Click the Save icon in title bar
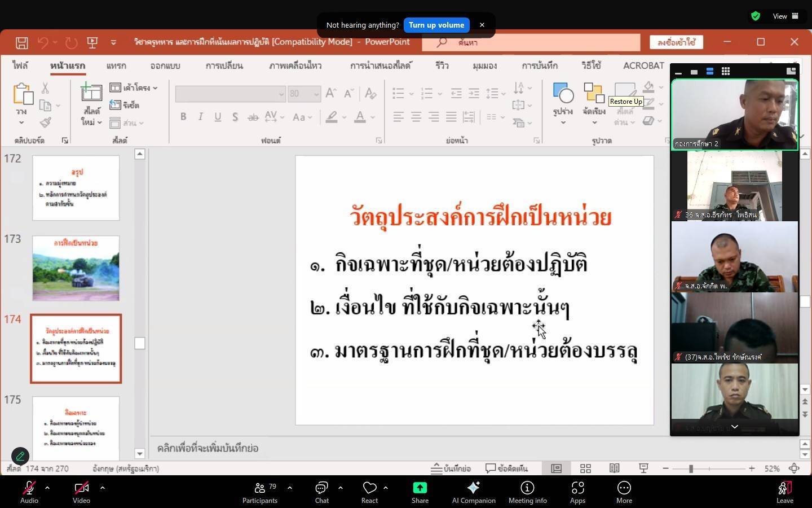Viewport: 812px width, 508px height. 22,42
